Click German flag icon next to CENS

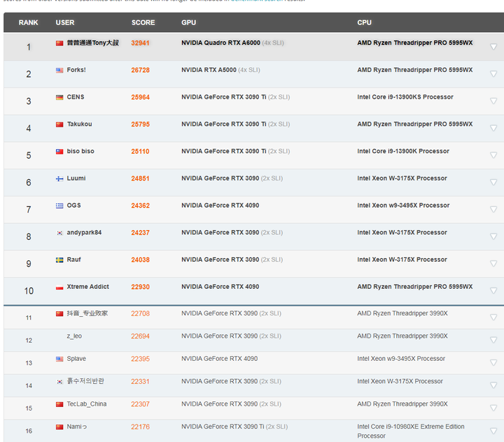(x=59, y=98)
